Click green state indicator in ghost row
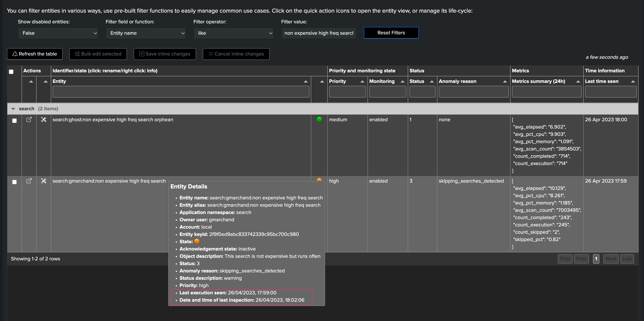 point(319,119)
